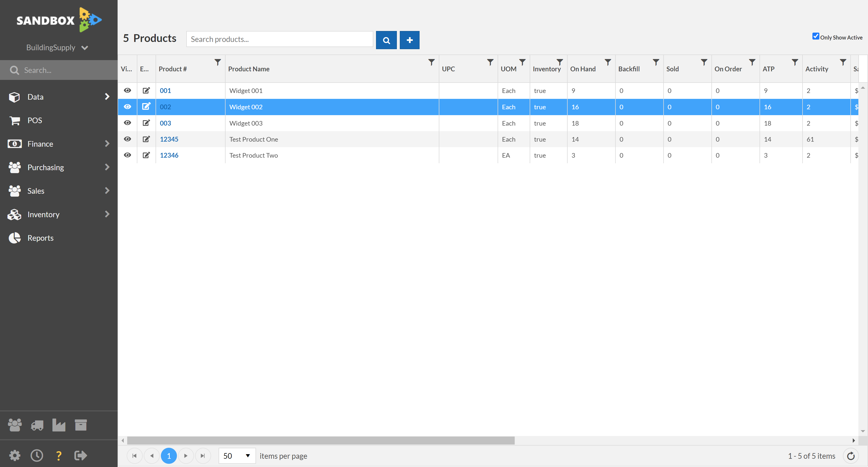This screenshot has height=467, width=868.
Task: Click filter icon on UOM column
Action: coord(522,62)
